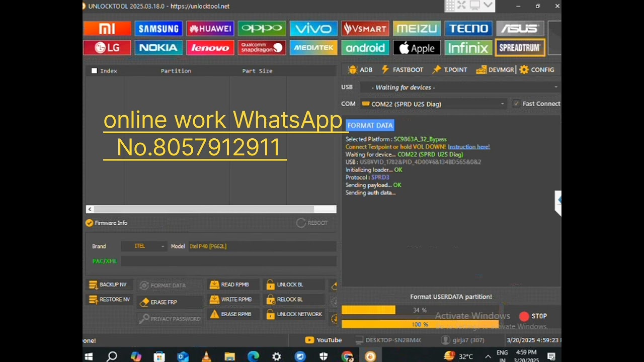Click the scrollbar's left arrow
Viewport: 644px width, 362px height.
90,209
